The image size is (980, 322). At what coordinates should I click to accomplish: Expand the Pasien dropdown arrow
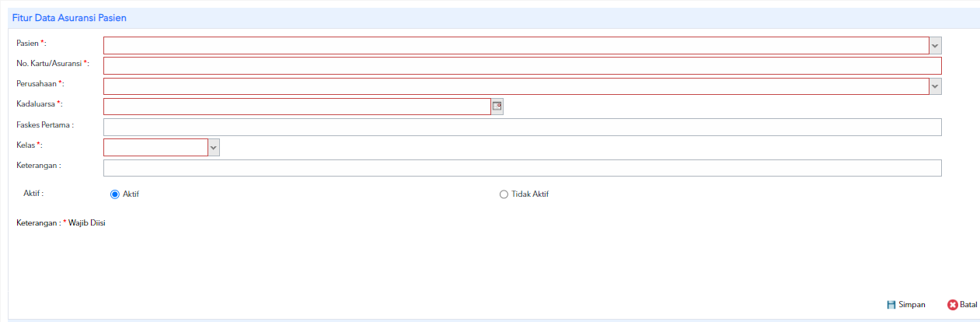point(935,46)
